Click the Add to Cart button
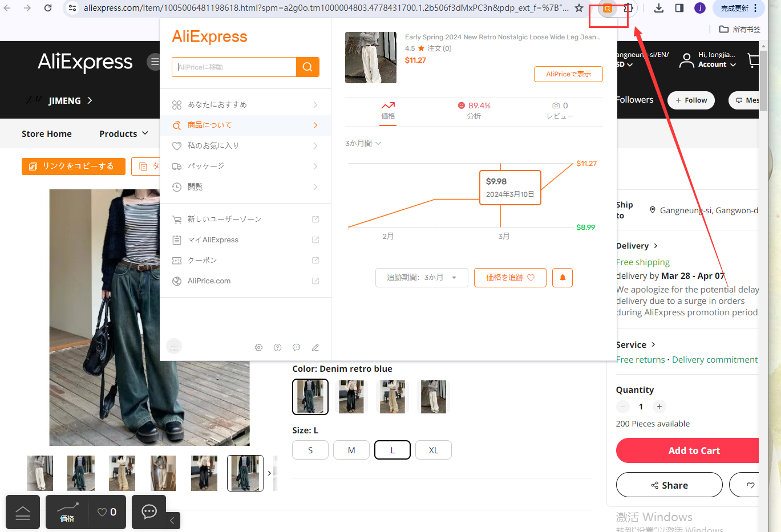This screenshot has width=781, height=532. pos(687,450)
